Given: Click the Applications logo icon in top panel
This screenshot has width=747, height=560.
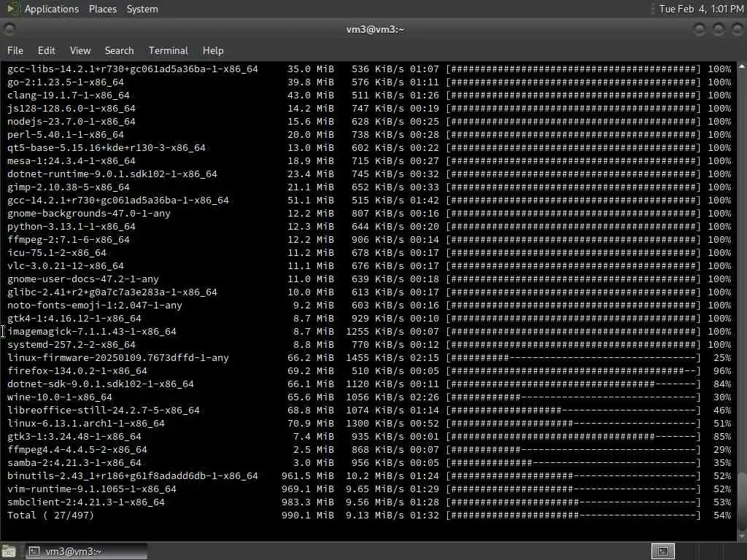Looking at the screenshot, I should click(x=13, y=9).
